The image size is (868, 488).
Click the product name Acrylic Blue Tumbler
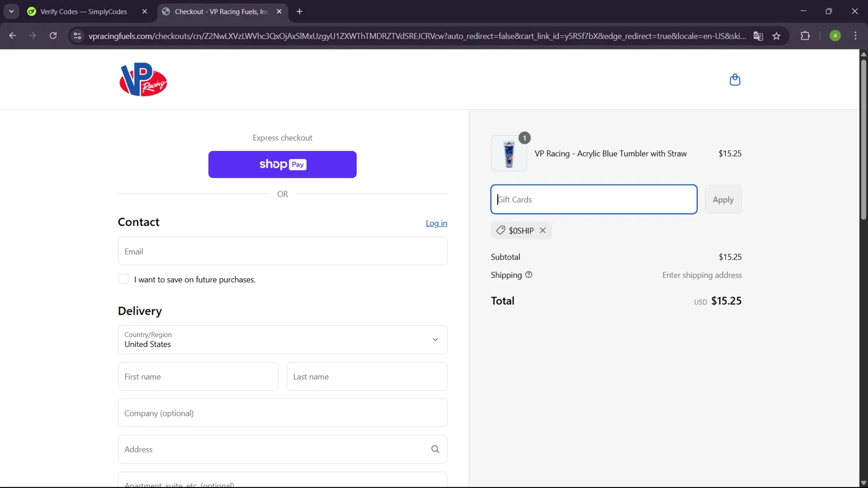click(x=610, y=153)
